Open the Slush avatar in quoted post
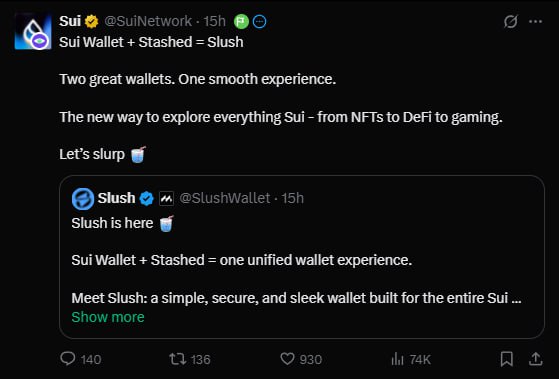This screenshot has width=559, height=379. (83, 199)
